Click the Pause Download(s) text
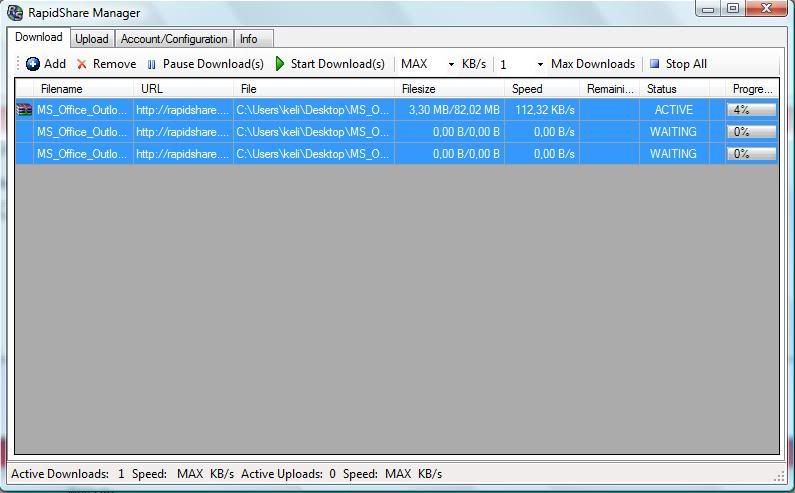795x493 pixels. [213, 64]
